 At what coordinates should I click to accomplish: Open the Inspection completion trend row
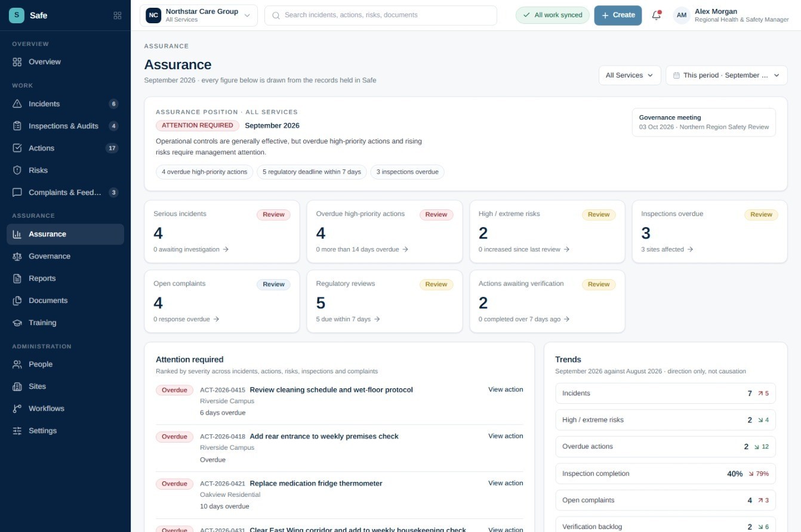[x=666, y=474]
